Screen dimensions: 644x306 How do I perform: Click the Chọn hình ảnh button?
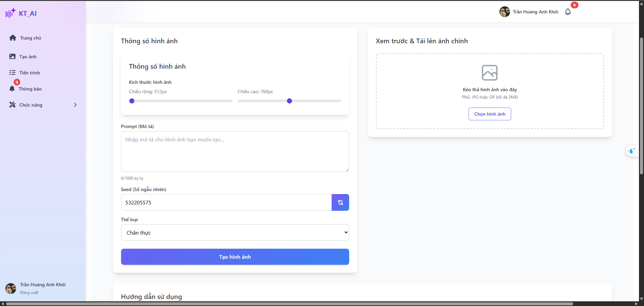(489, 114)
